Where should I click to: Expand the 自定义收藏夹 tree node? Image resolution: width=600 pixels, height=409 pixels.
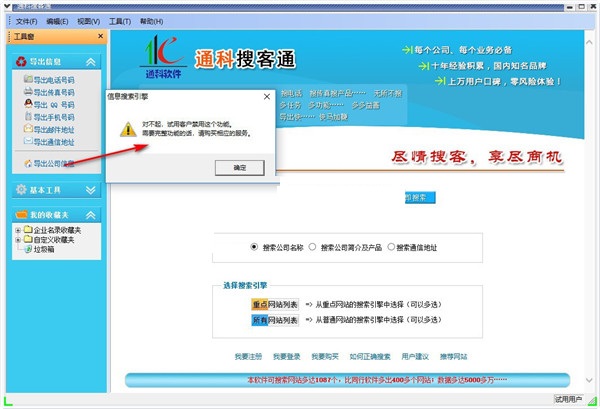coord(18,240)
